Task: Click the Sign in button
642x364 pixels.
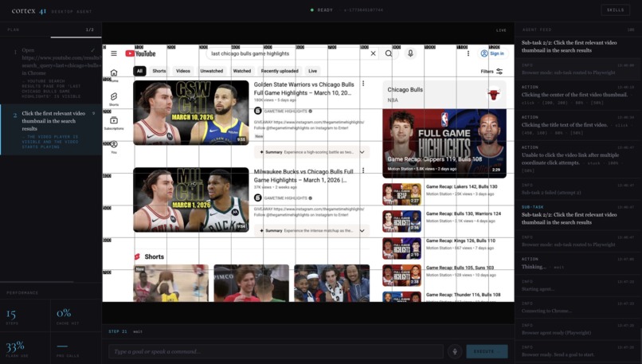Action: click(492, 53)
